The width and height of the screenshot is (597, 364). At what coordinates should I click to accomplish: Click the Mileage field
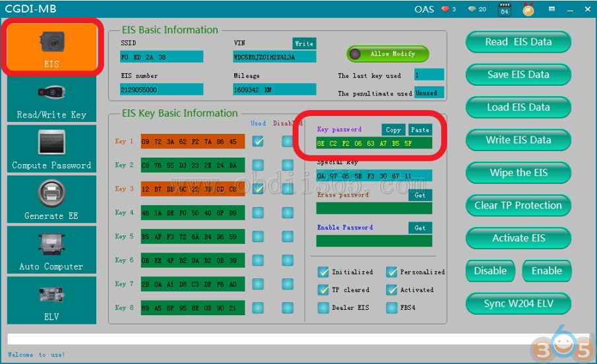click(x=274, y=90)
